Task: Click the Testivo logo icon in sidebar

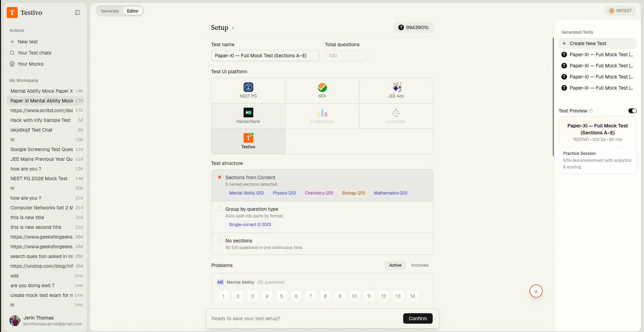Action: pos(12,13)
